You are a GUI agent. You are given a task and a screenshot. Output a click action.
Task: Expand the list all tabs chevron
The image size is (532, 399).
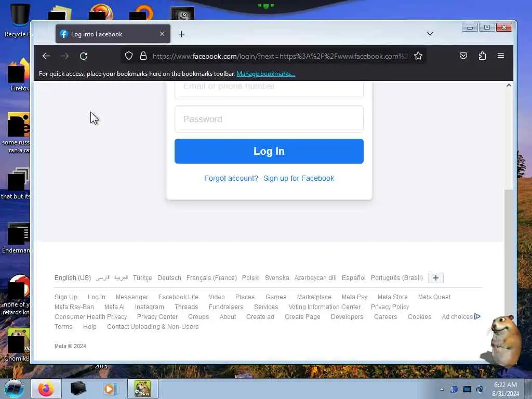pos(430,34)
